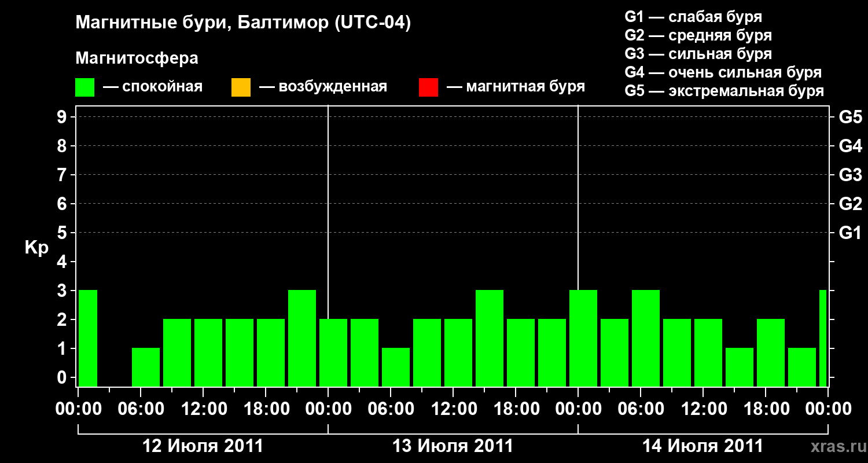Click the 'Kp' axis label
Image resolution: width=868 pixels, height=463 pixels.
pos(36,248)
